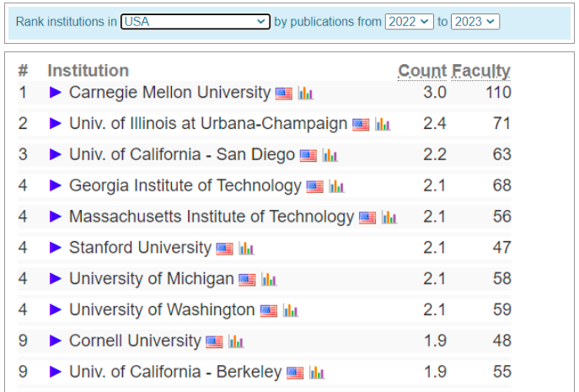
Task: Click chart icon for Univ. of California - San Diego
Action: pyautogui.click(x=330, y=155)
